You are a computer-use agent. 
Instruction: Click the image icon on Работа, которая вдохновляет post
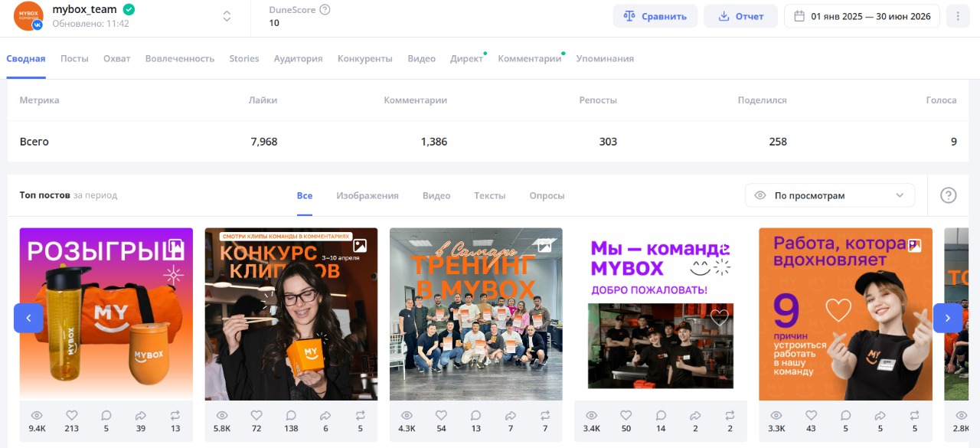click(914, 246)
